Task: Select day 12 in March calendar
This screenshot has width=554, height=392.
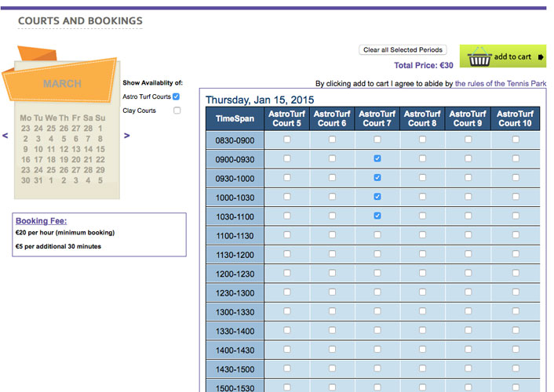Action: click(x=64, y=149)
